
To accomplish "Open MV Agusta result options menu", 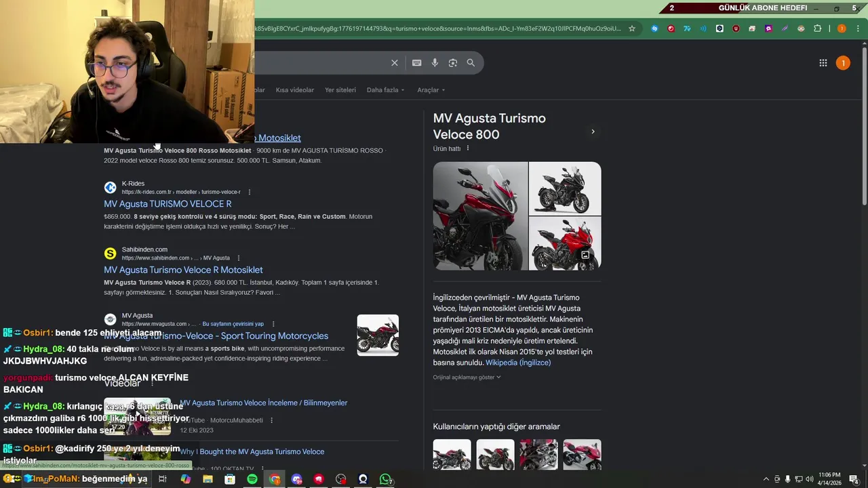I will 272,324.
